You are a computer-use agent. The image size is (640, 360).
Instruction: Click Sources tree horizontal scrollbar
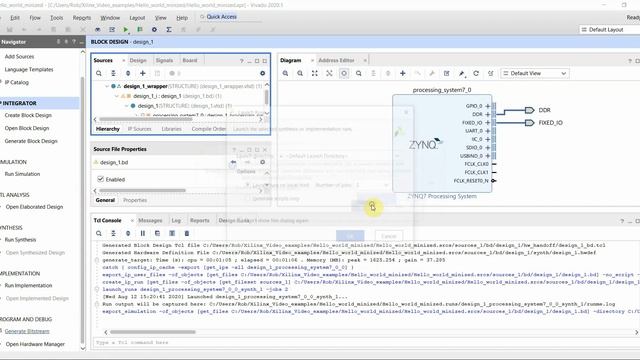tap(145, 120)
